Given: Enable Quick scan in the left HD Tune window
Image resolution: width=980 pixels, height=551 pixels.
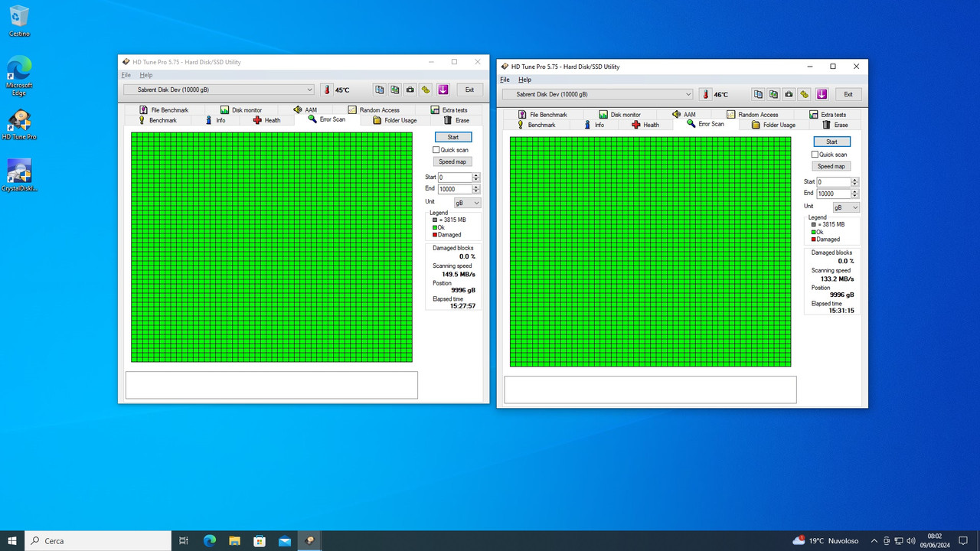Looking at the screenshot, I should (435, 149).
